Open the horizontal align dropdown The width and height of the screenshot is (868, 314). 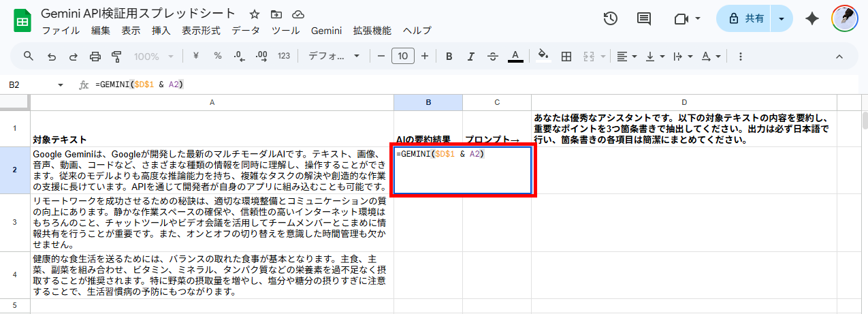click(626, 57)
